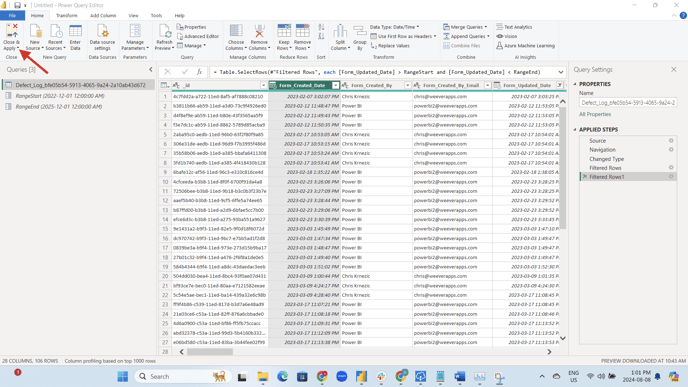This screenshot has height=387, width=688.
Task: Collapse the Queries pane
Action: click(150, 69)
